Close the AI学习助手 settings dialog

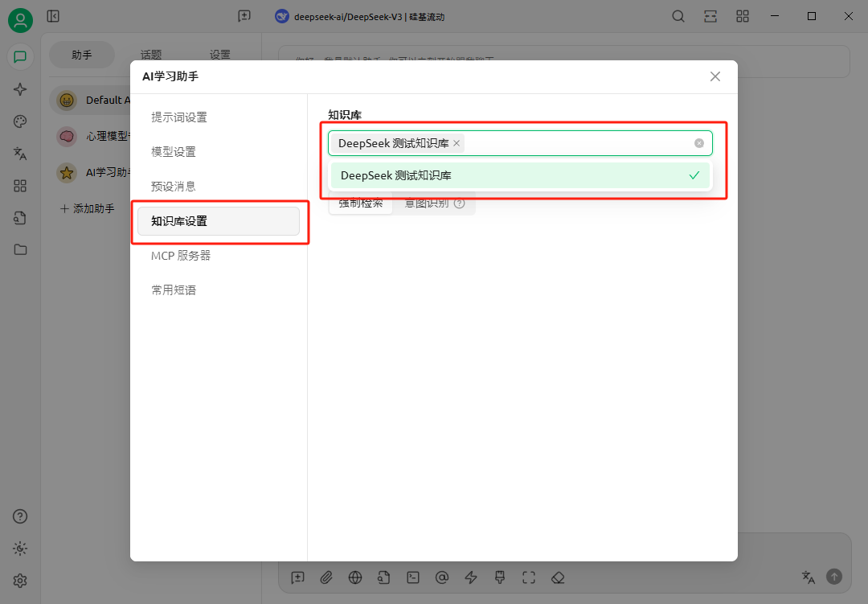[715, 76]
